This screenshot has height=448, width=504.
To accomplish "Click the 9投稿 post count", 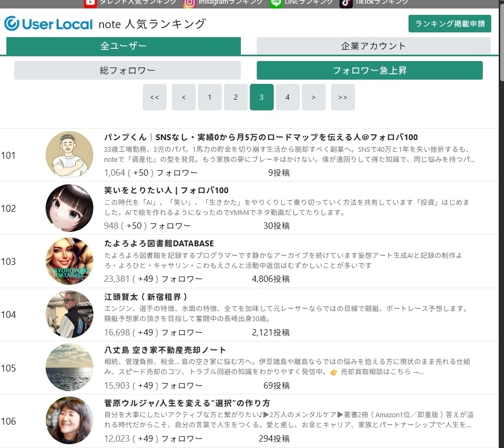I will (279, 173).
